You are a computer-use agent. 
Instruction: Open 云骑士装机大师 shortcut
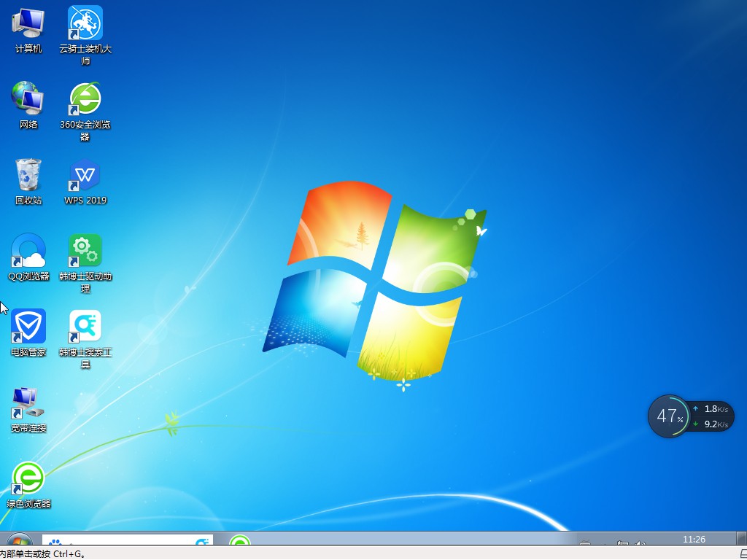pyautogui.click(x=85, y=35)
